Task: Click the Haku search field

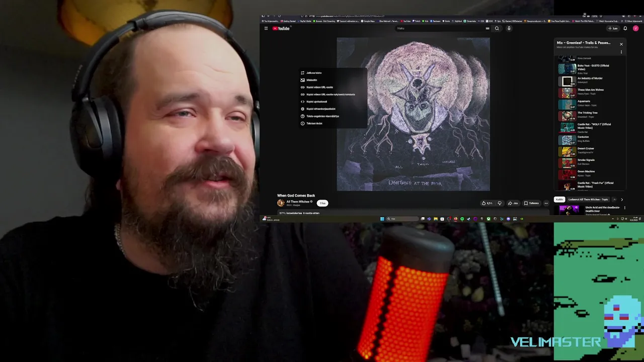Action: click(x=440, y=28)
